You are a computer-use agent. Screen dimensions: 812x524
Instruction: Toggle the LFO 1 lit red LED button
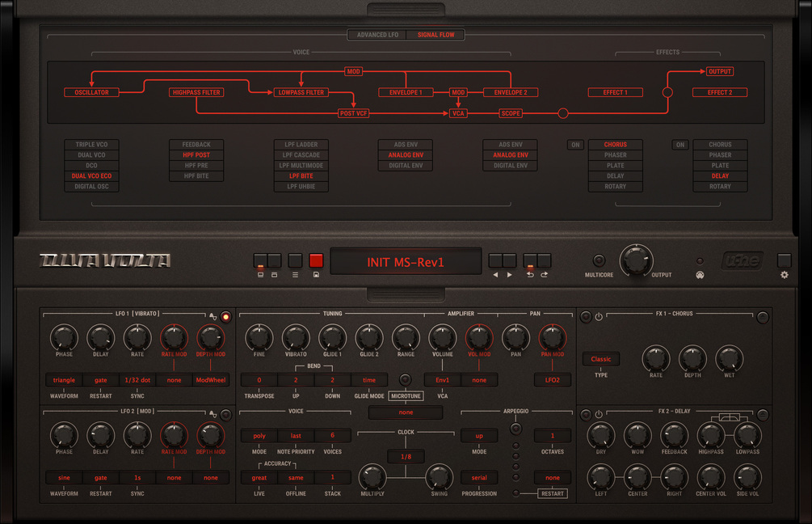(x=225, y=317)
